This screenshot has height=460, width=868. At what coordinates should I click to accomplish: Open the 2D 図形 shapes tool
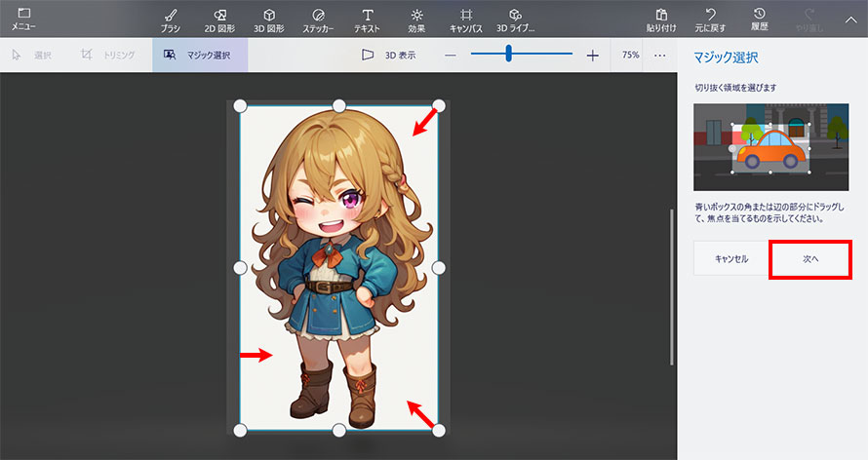coord(219,19)
